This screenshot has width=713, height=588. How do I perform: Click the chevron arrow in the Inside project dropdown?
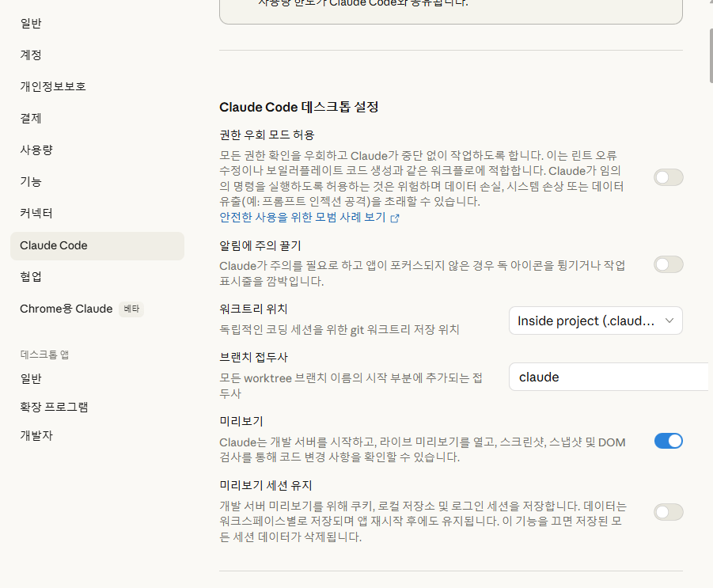(x=669, y=321)
